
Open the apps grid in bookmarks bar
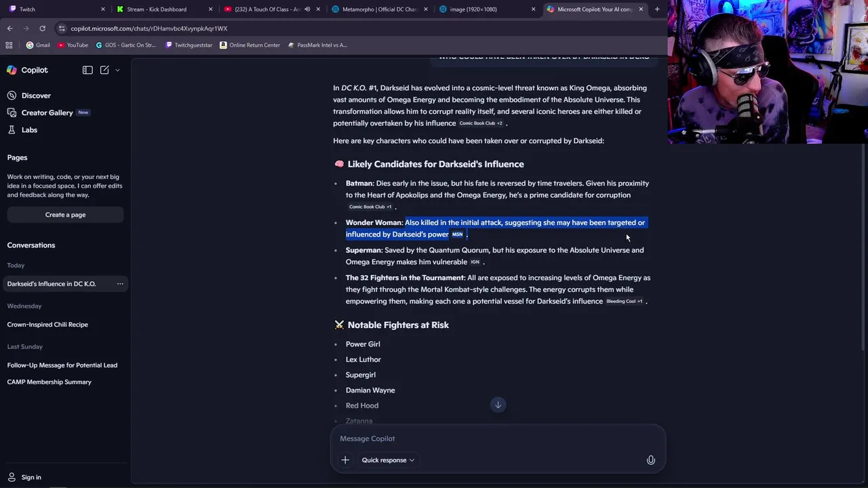(9, 45)
